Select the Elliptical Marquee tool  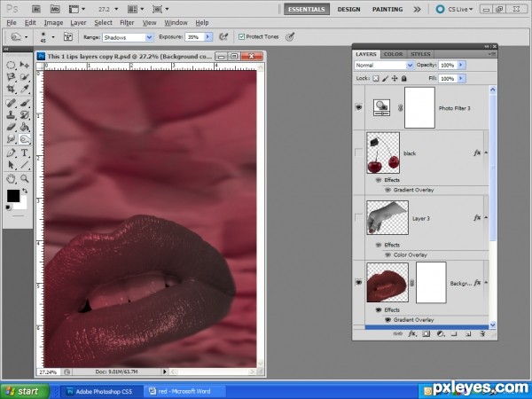(x=12, y=65)
